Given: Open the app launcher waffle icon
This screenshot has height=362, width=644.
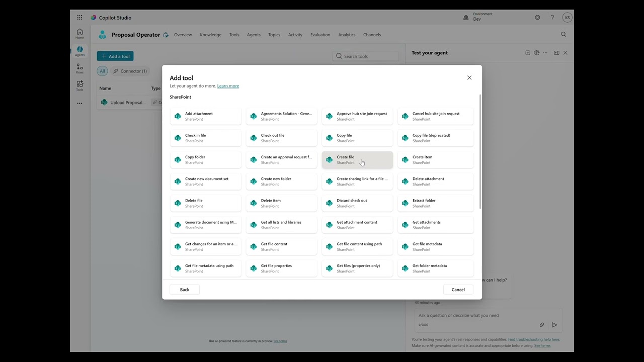Looking at the screenshot, I should click(79, 17).
